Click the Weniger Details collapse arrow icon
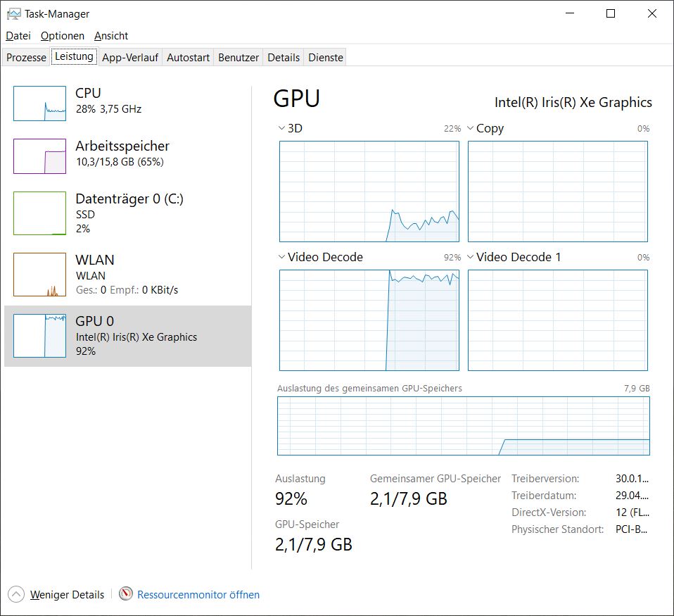Screen dimensions: 674x616 [17, 594]
